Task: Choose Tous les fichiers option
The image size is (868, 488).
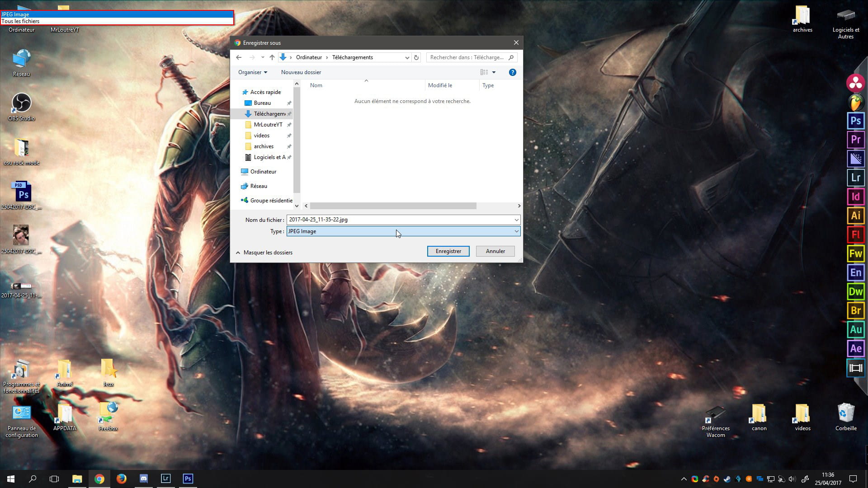Action: pos(117,21)
